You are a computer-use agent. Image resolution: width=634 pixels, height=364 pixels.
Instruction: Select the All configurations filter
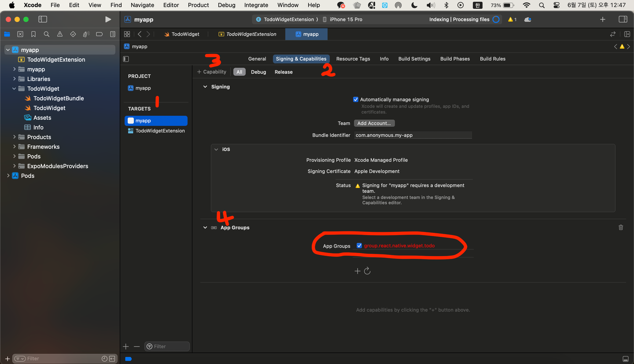(240, 72)
